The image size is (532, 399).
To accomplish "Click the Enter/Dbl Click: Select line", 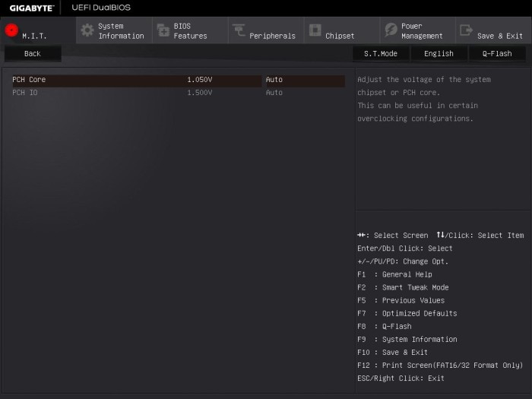I will (405, 249).
